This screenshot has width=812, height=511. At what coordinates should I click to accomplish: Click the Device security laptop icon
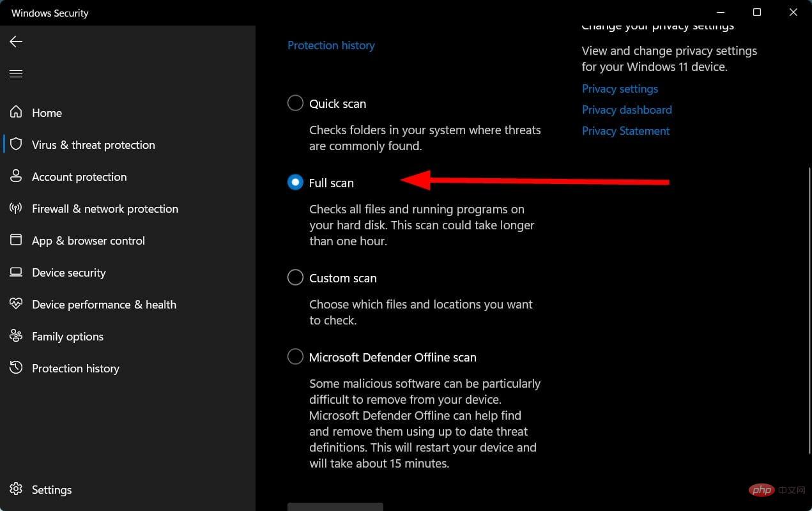click(16, 272)
